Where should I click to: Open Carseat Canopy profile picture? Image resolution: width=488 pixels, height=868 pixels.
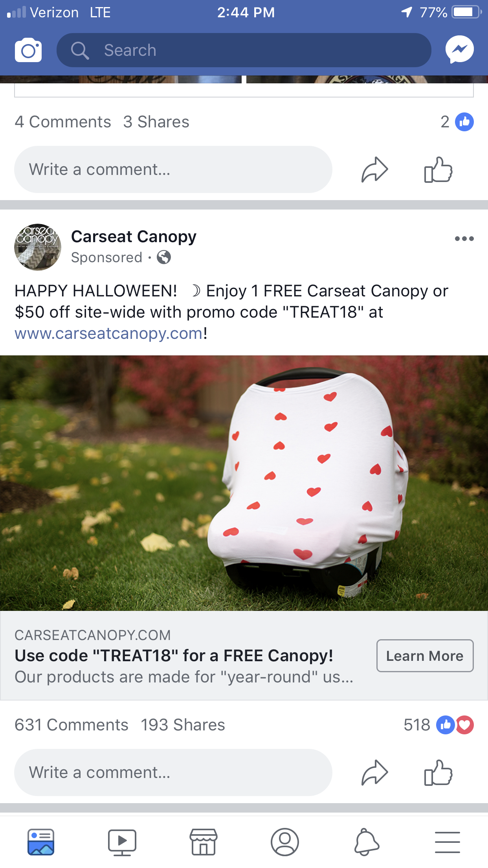(x=38, y=247)
